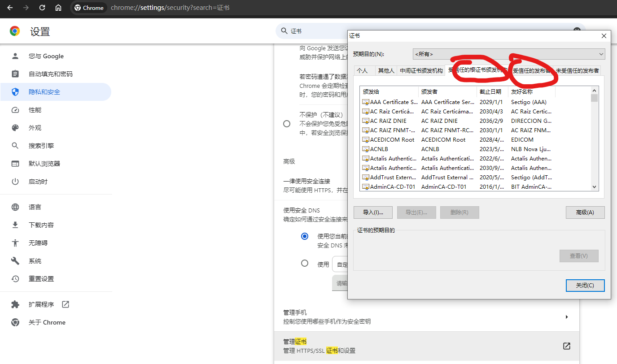Go to the home page icon

pos(58,8)
